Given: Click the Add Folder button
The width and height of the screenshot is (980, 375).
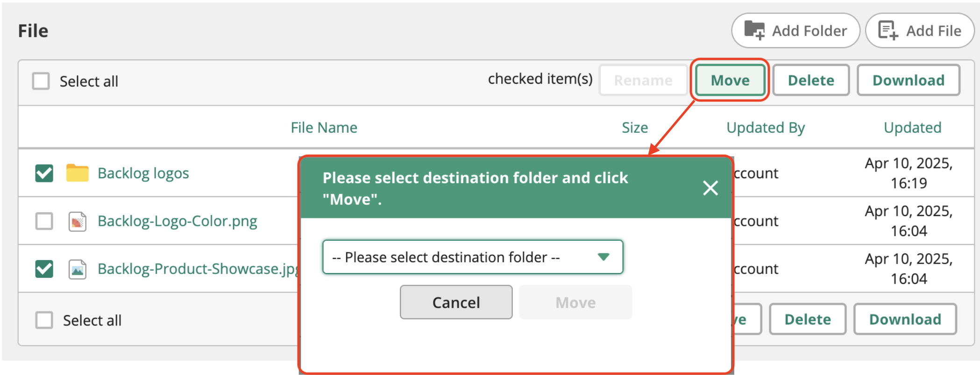Looking at the screenshot, I should 795,30.
